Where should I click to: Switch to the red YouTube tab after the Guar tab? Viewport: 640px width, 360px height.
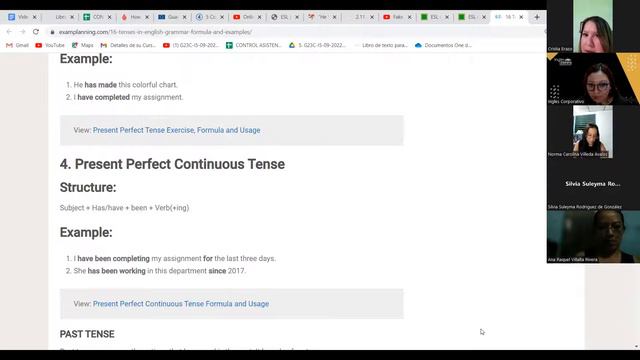[x=247, y=17]
